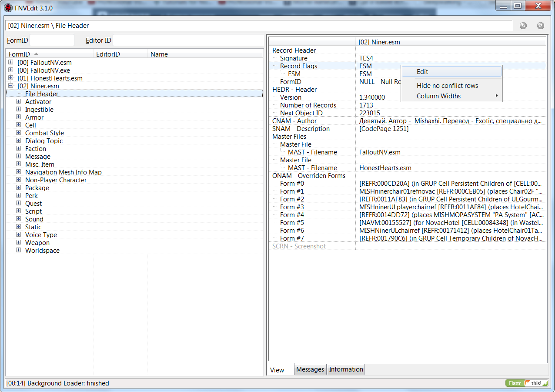
Task: Click the FNVEdit application icon in title bar
Action: 8,8
